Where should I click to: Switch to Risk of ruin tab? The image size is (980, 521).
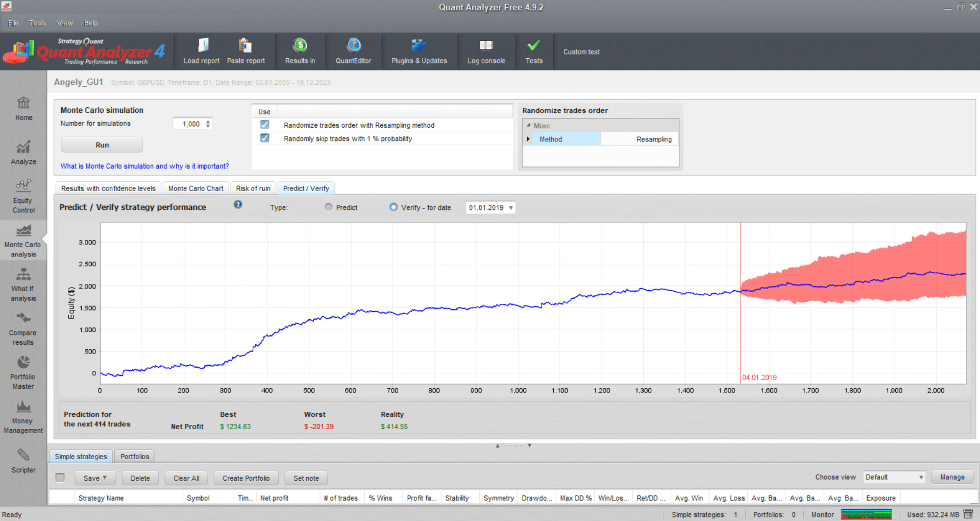[253, 188]
